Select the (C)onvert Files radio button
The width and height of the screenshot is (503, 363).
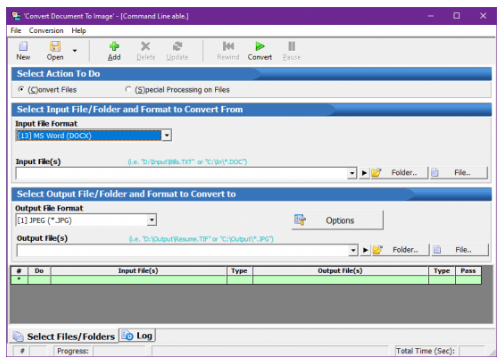point(21,89)
